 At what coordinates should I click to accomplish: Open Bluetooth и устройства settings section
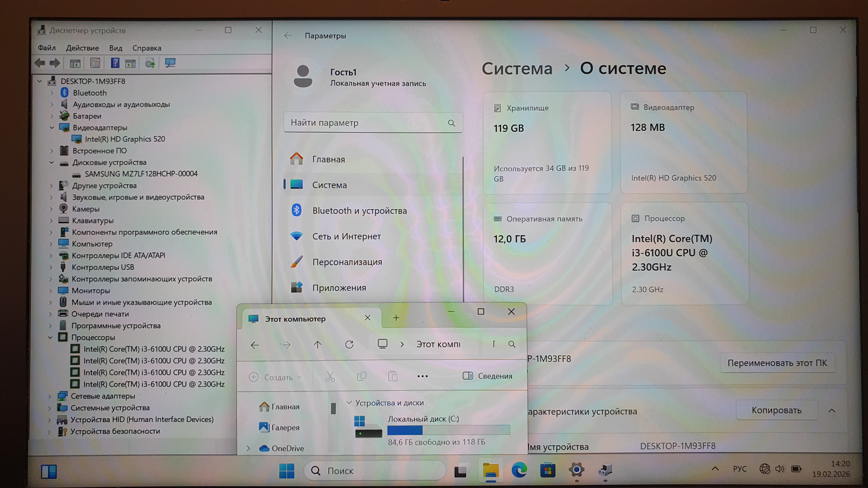359,211
